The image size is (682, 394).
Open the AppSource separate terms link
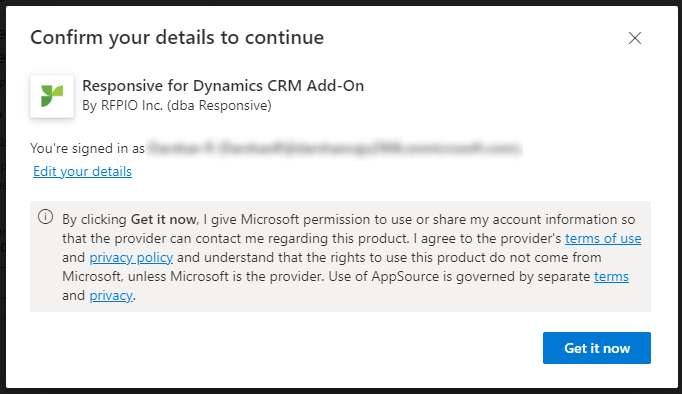pos(611,277)
